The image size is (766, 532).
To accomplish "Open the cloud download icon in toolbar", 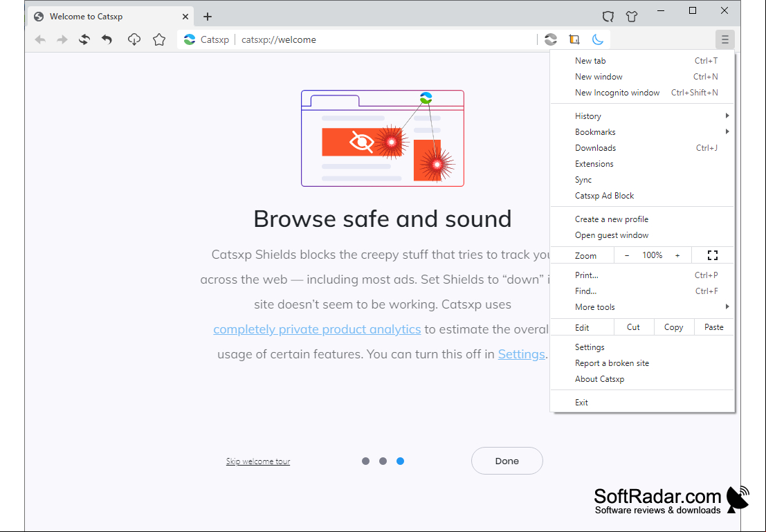I will coord(134,39).
